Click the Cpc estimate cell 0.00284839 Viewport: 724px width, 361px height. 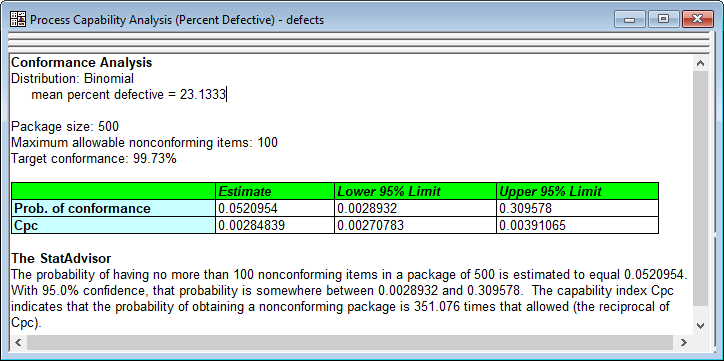point(275,225)
